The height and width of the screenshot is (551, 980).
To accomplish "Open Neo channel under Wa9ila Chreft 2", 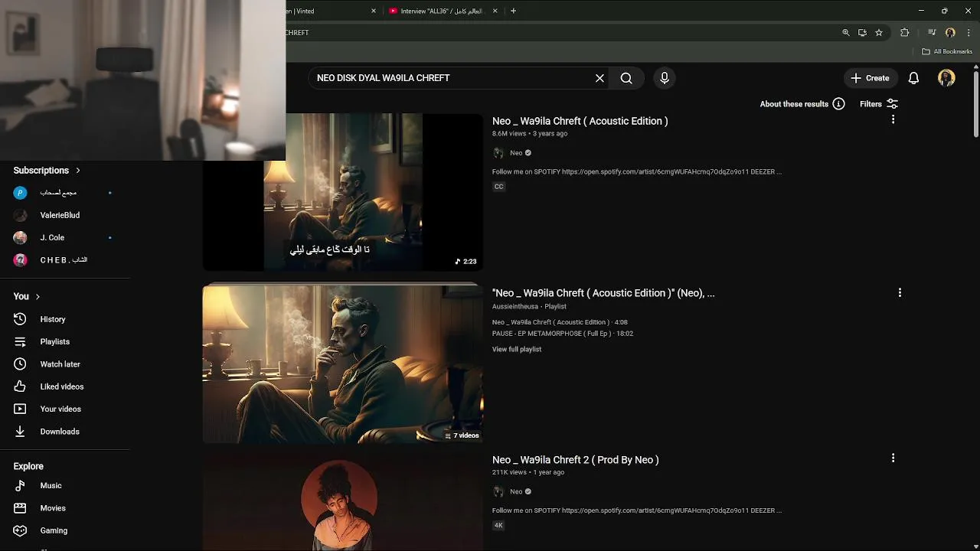I will point(516,492).
